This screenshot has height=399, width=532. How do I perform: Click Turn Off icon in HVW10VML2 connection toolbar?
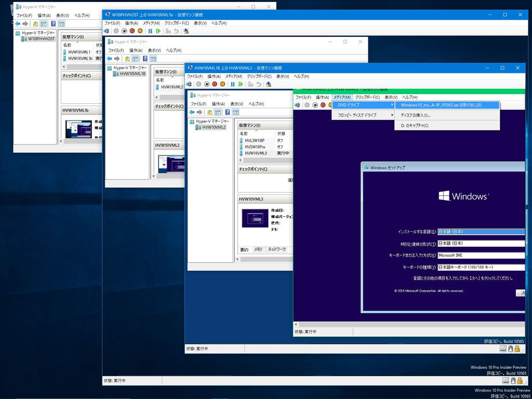207,84
